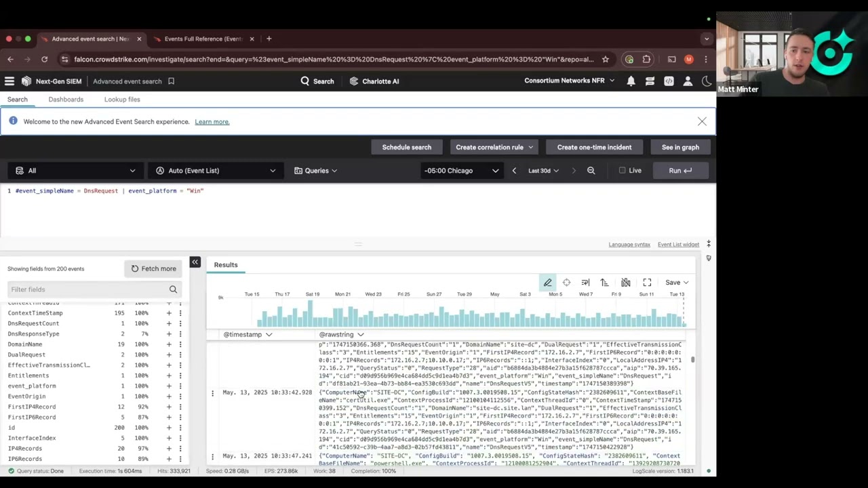Open more options for FirstIP4Record field
Viewport: 868px width, 488px height.
[x=180, y=407]
